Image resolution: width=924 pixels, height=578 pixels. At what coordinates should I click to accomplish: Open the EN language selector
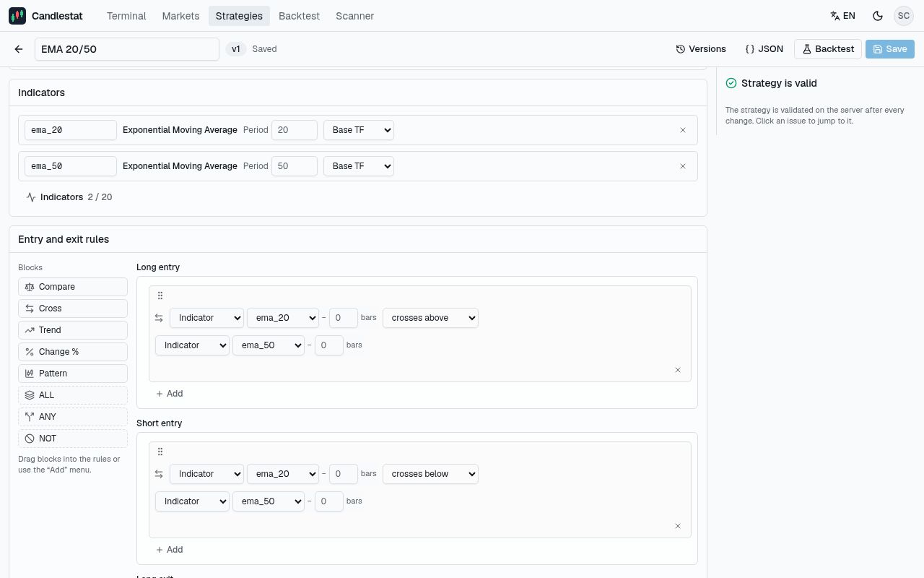[842, 15]
